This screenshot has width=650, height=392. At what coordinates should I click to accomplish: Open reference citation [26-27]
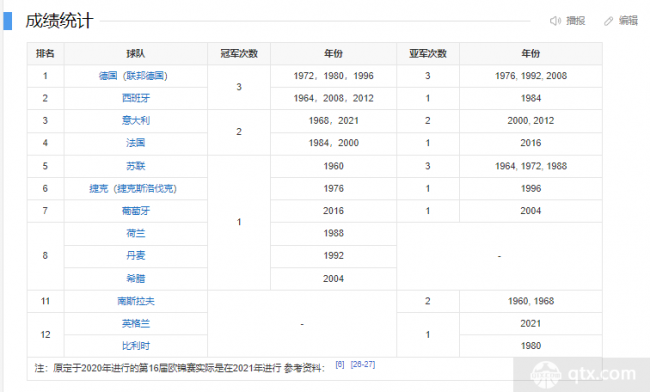click(x=363, y=365)
